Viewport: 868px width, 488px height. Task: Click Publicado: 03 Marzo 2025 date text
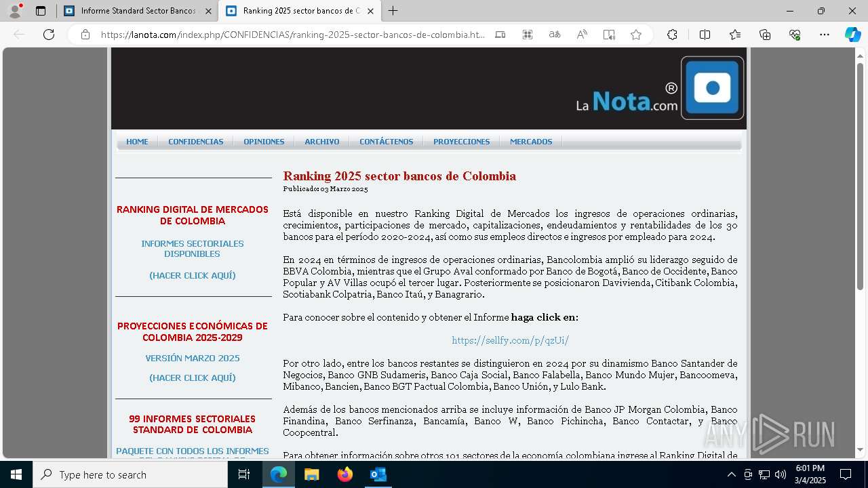pyautogui.click(x=325, y=189)
